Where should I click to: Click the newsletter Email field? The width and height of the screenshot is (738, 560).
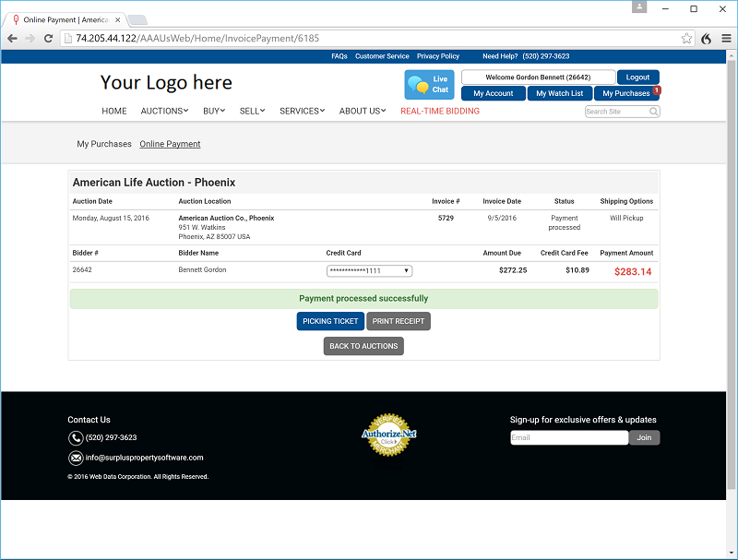[569, 437]
